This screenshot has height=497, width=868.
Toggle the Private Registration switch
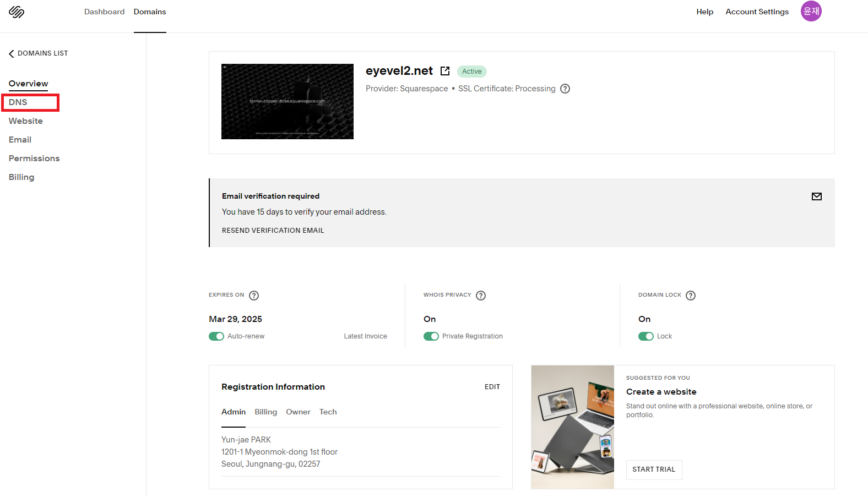click(x=431, y=336)
